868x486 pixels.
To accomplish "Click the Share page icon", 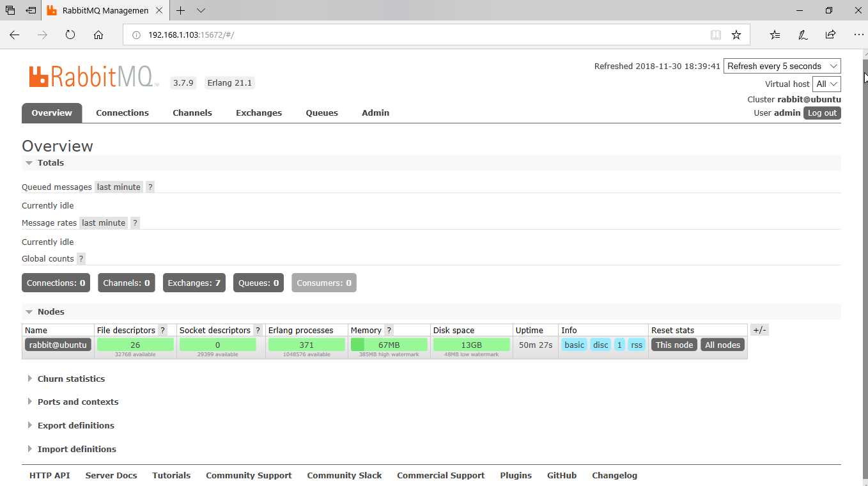I will click(830, 35).
